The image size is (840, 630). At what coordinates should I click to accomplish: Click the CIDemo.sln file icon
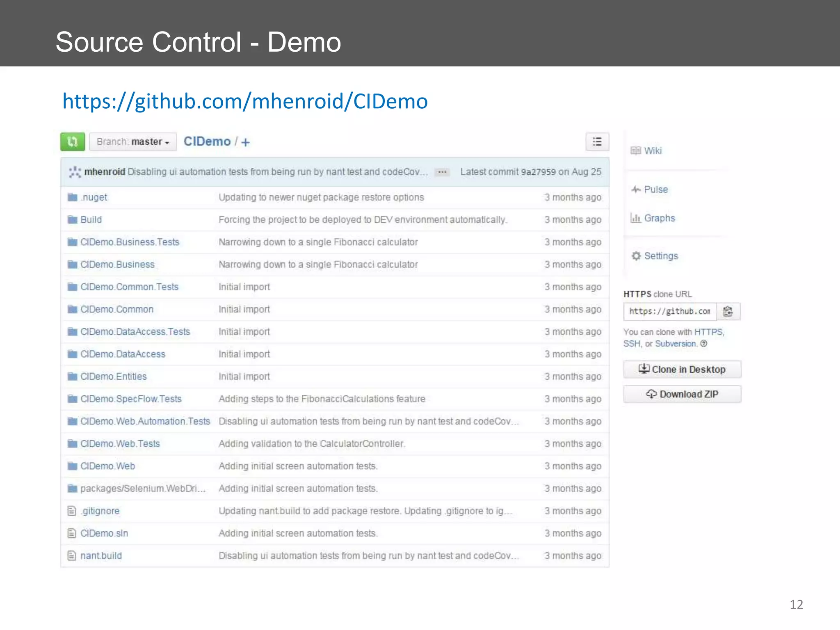(x=72, y=533)
